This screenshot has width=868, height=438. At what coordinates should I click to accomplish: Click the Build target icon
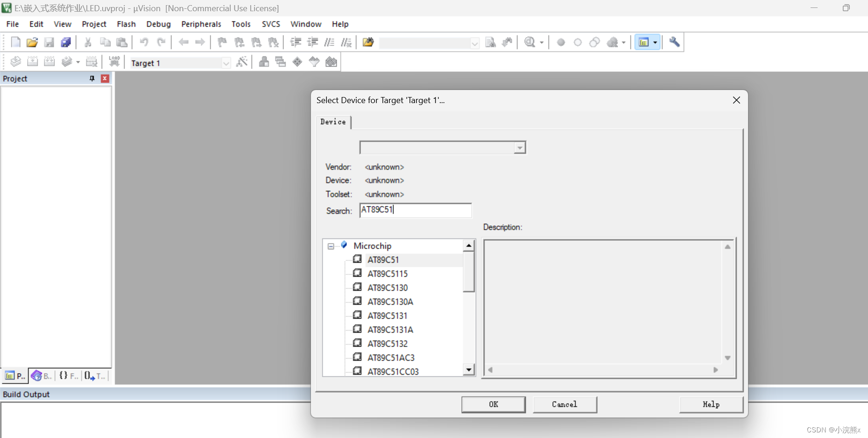tap(33, 62)
